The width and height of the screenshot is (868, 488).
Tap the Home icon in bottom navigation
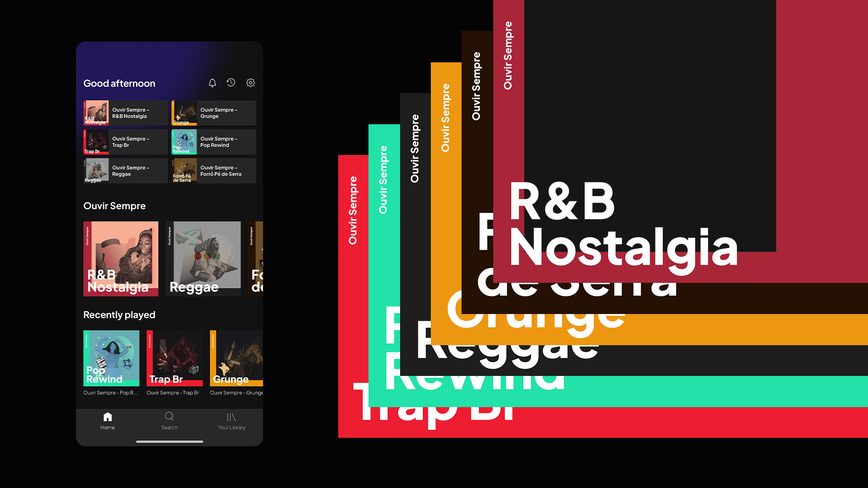pyautogui.click(x=108, y=417)
